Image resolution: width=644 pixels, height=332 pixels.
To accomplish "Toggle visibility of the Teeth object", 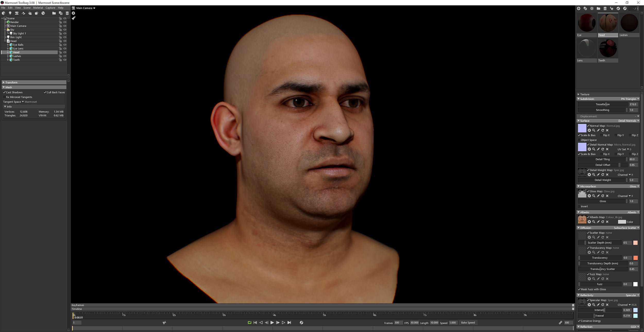I will click(x=65, y=60).
